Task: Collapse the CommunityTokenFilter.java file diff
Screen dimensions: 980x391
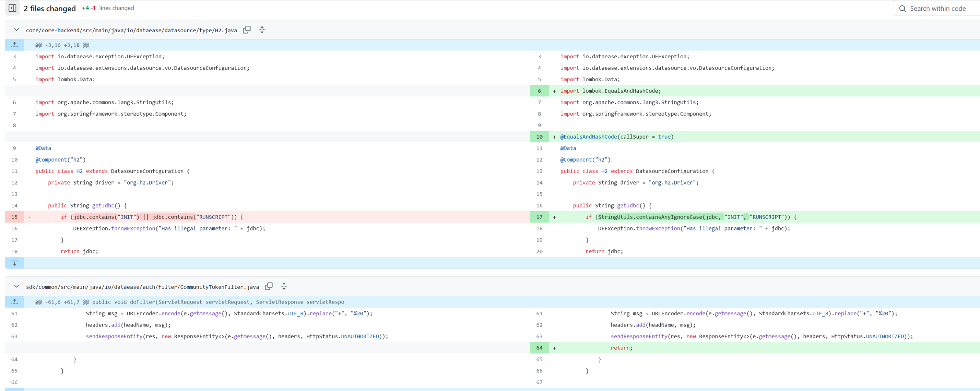Action: [16, 286]
